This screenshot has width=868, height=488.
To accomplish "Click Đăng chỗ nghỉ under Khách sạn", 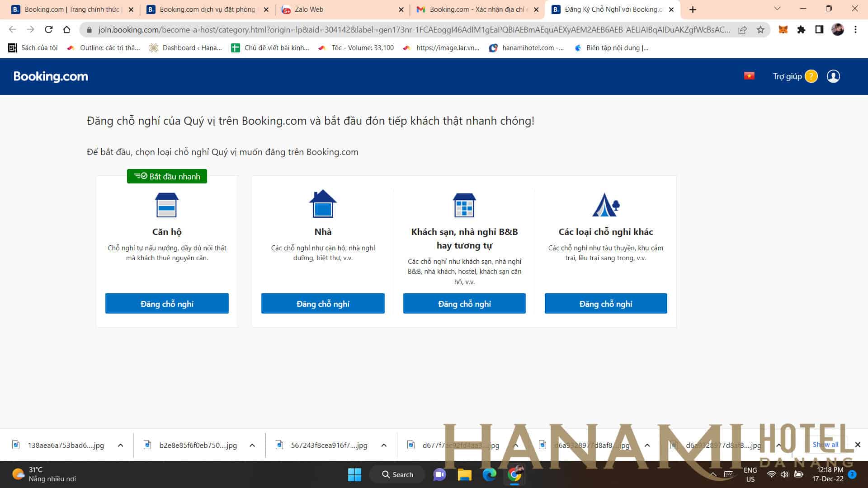I will [464, 304].
